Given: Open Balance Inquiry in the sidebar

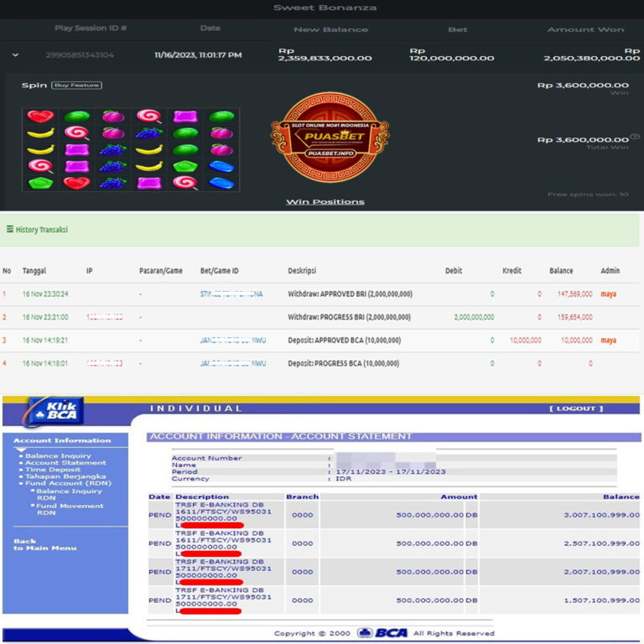Looking at the screenshot, I should click(59, 456).
